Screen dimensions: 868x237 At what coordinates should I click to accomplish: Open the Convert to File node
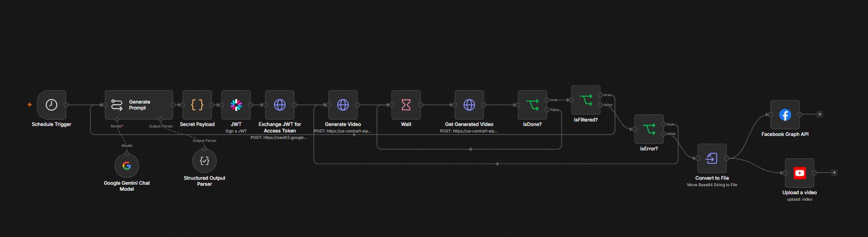point(712,158)
